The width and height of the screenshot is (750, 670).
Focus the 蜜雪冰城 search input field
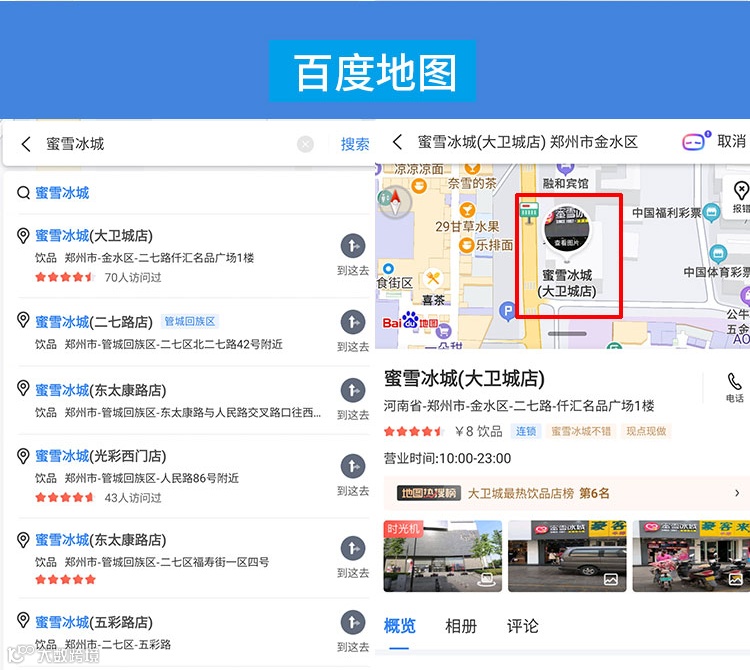[167, 144]
